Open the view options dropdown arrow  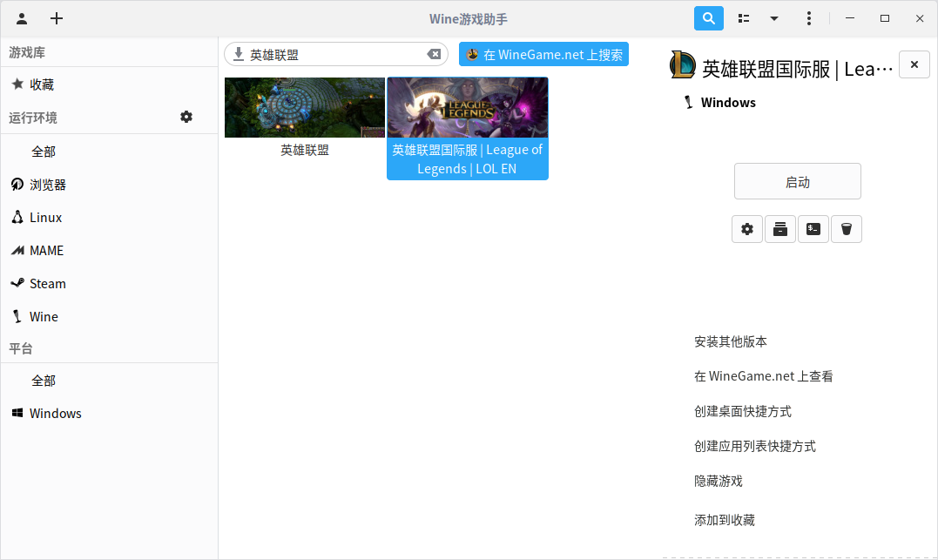(774, 18)
